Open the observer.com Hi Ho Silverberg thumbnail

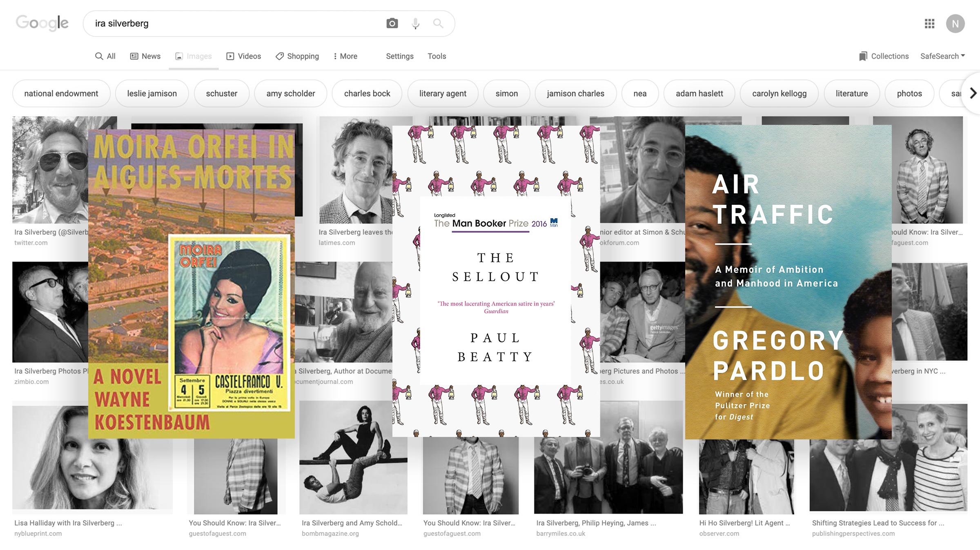click(x=746, y=477)
